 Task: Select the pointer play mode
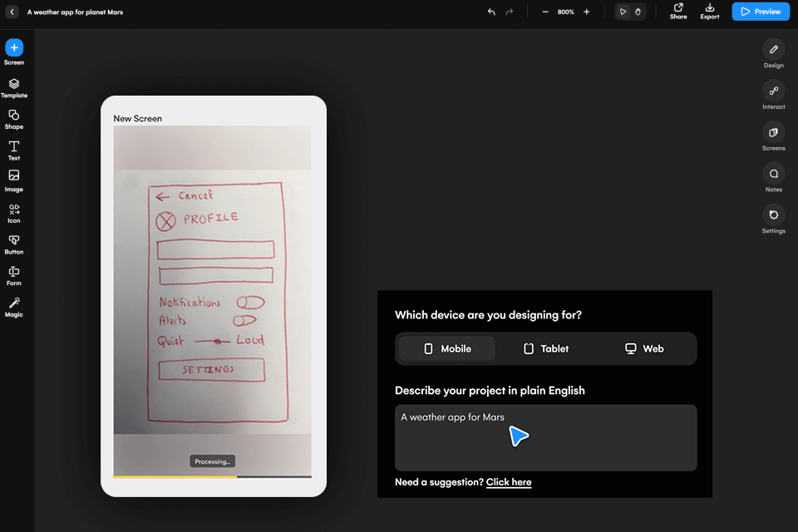623,12
